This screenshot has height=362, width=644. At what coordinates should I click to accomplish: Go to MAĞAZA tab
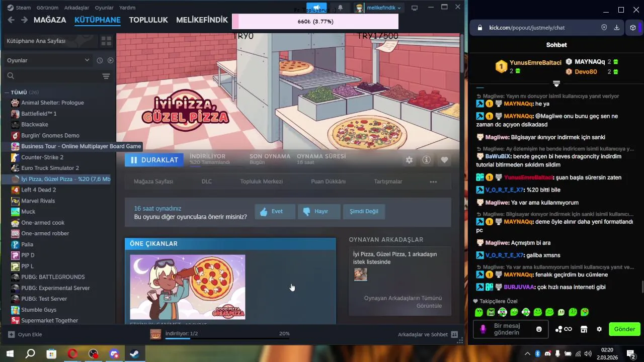[x=50, y=20]
